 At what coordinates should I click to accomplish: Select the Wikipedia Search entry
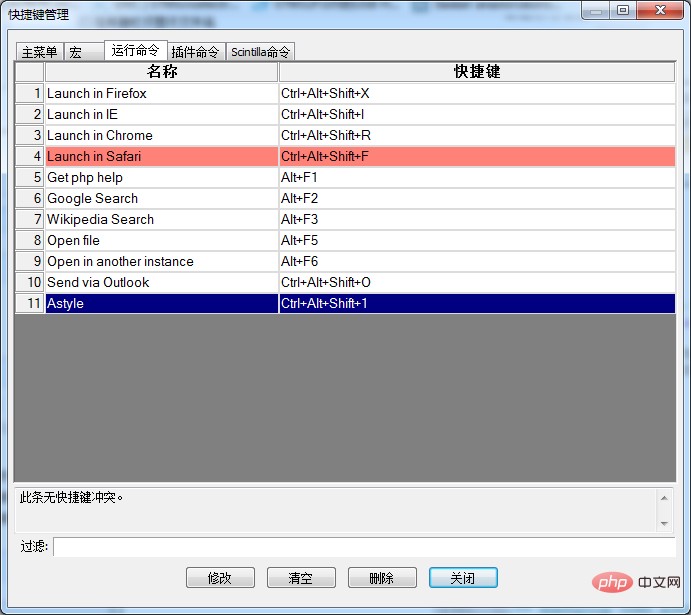pyautogui.click(x=160, y=219)
